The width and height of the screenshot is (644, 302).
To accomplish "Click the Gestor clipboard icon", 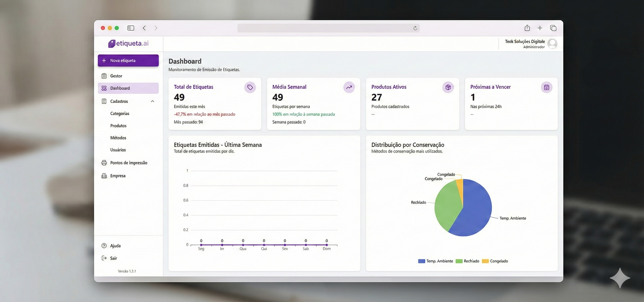I will 104,76.
